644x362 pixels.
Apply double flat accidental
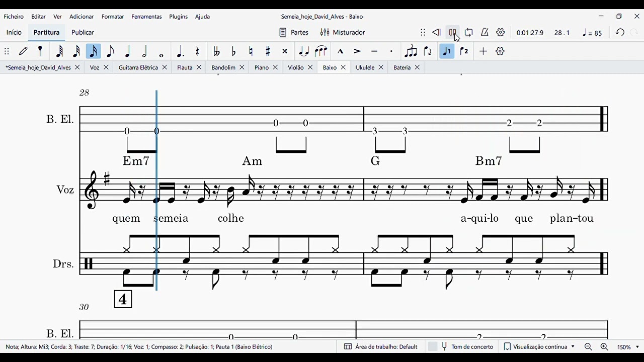click(x=216, y=51)
